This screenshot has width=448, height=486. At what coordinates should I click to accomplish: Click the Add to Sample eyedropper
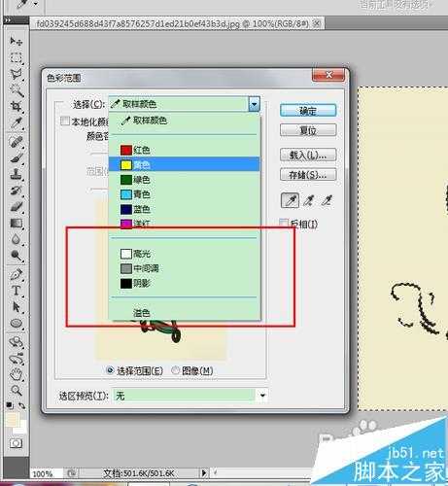coord(308,201)
